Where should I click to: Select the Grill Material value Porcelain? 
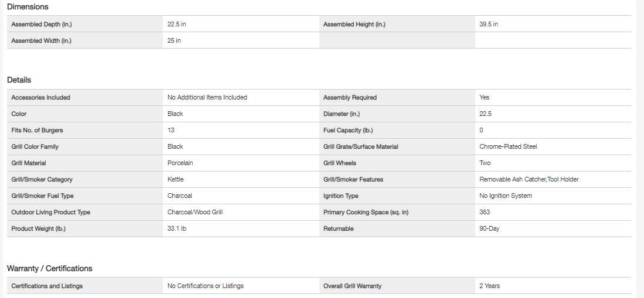[x=180, y=163]
